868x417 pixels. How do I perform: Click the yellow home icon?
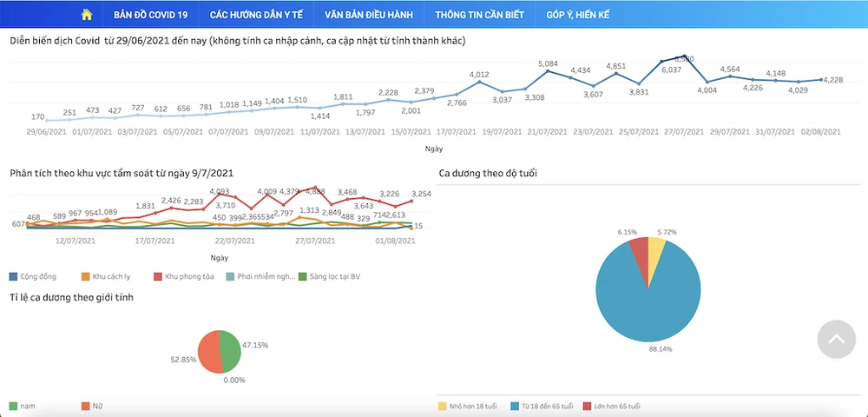pyautogui.click(x=86, y=15)
